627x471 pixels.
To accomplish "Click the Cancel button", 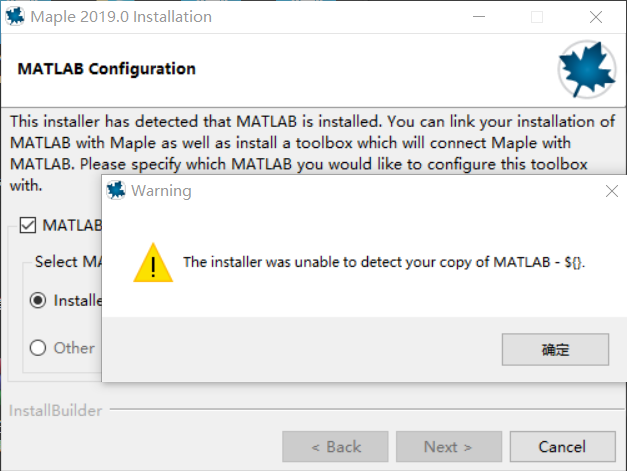I will (561, 447).
